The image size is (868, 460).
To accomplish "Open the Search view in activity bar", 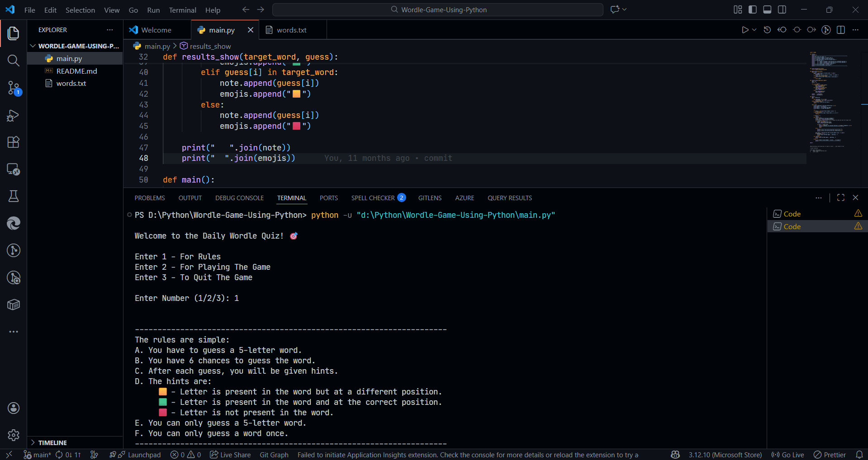I will (x=13, y=61).
